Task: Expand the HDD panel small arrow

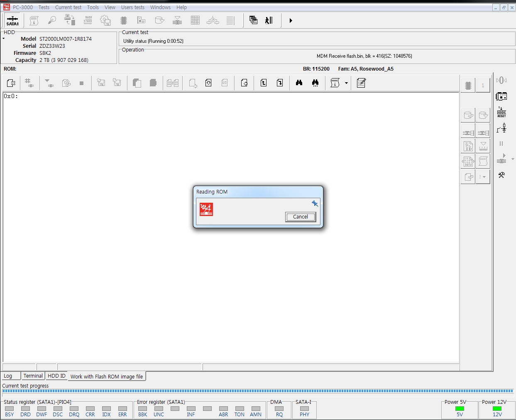Action: [x=3, y=39]
